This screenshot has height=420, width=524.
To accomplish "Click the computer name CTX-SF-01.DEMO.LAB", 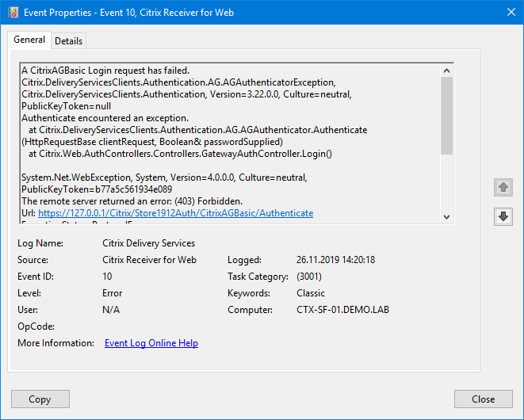I will point(343,310).
